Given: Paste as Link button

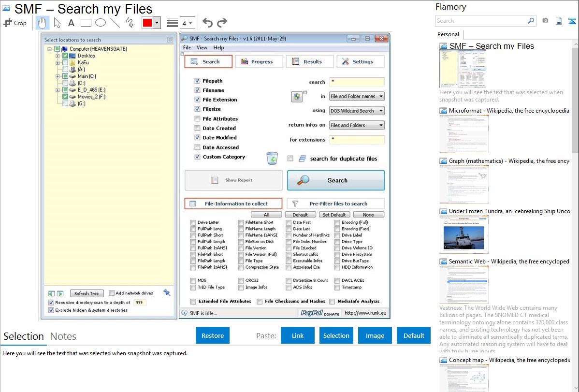Looking at the screenshot, I should [x=298, y=335].
